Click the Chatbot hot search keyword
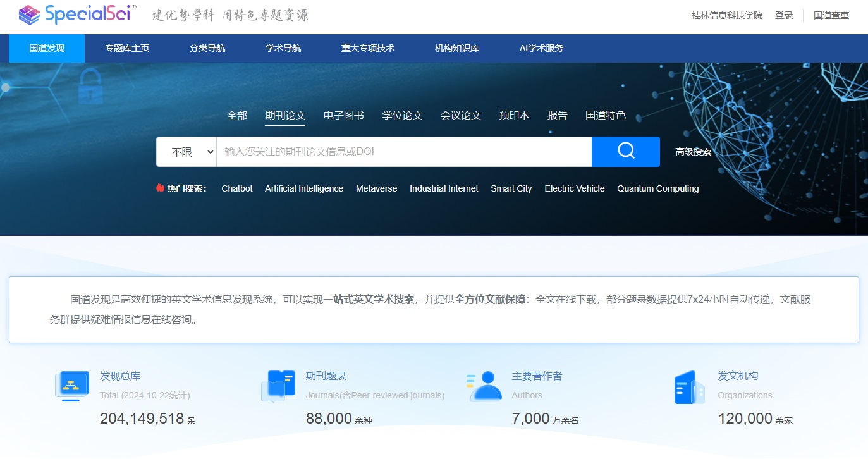Image resolution: width=868 pixels, height=459 pixels. [x=237, y=188]
